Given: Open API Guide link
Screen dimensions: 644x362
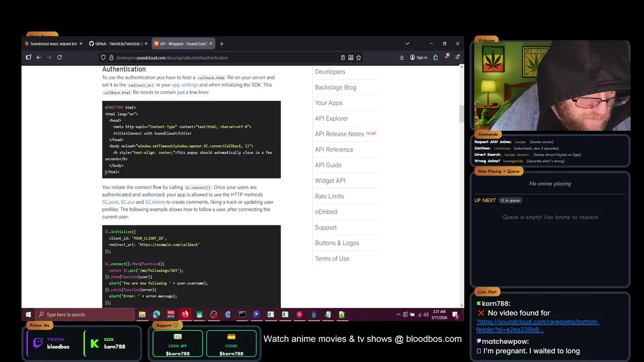Looking at the screenshot, I should click(328, 165).
